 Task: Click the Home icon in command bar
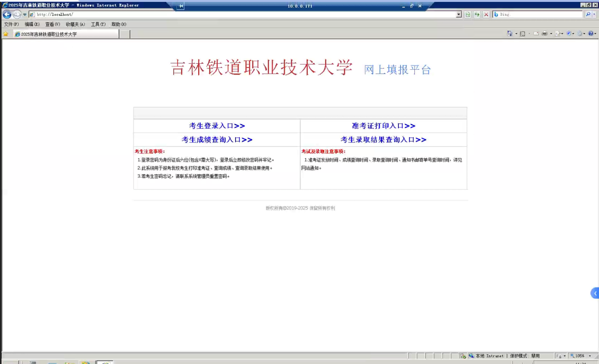(510, 34)
